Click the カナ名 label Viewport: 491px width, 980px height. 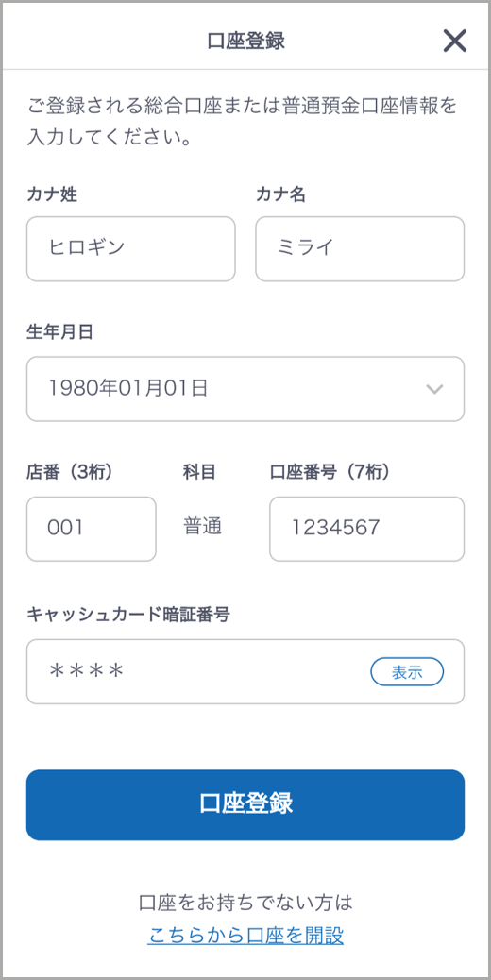coord(280,194)
